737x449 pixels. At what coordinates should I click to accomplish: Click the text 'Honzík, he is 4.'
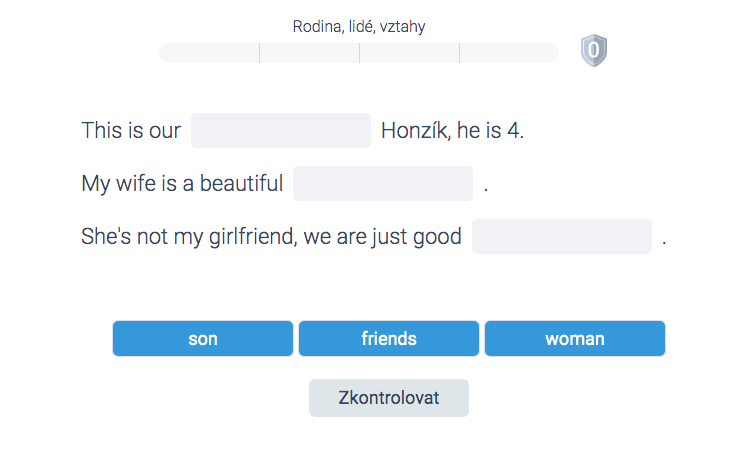point(452,130)
